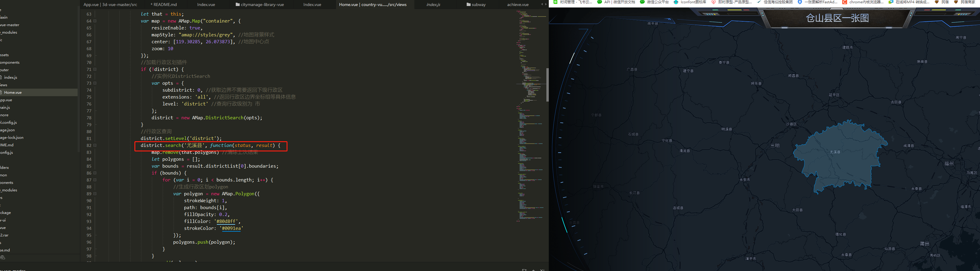Click the left tab-scroll arrow in tab bar
This screenshot has width=980, height=271.
(x=542, y=4)
